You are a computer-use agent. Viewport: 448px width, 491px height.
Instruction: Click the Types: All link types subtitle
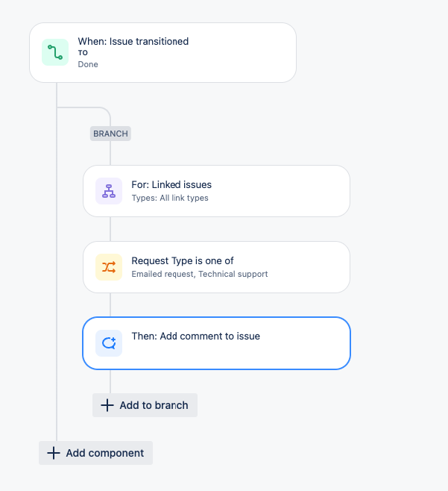pyautogui.click(x=170, y=198)
